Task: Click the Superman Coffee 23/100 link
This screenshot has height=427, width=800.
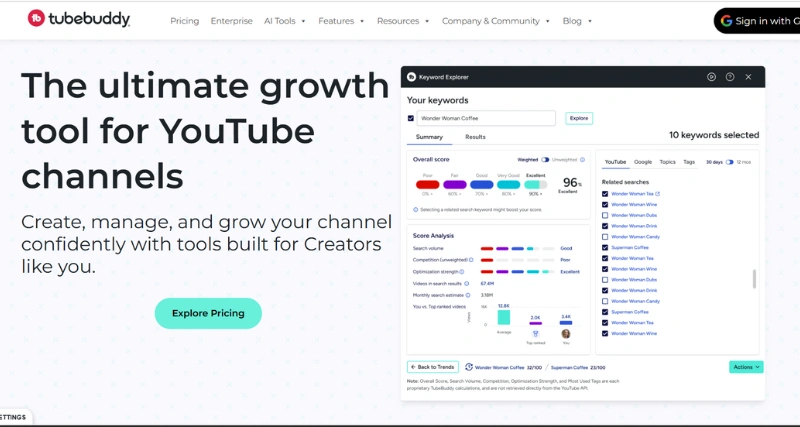Action: [578, 367]
